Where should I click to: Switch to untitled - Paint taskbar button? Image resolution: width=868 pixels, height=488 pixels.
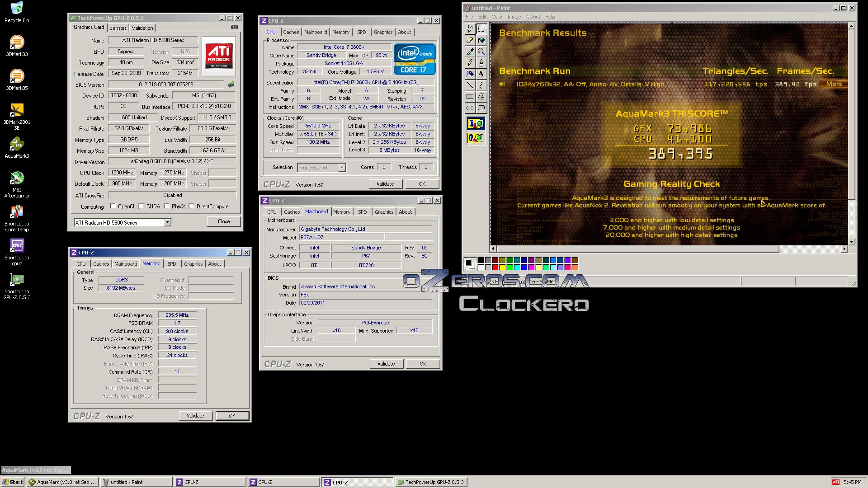click(136, 482)
